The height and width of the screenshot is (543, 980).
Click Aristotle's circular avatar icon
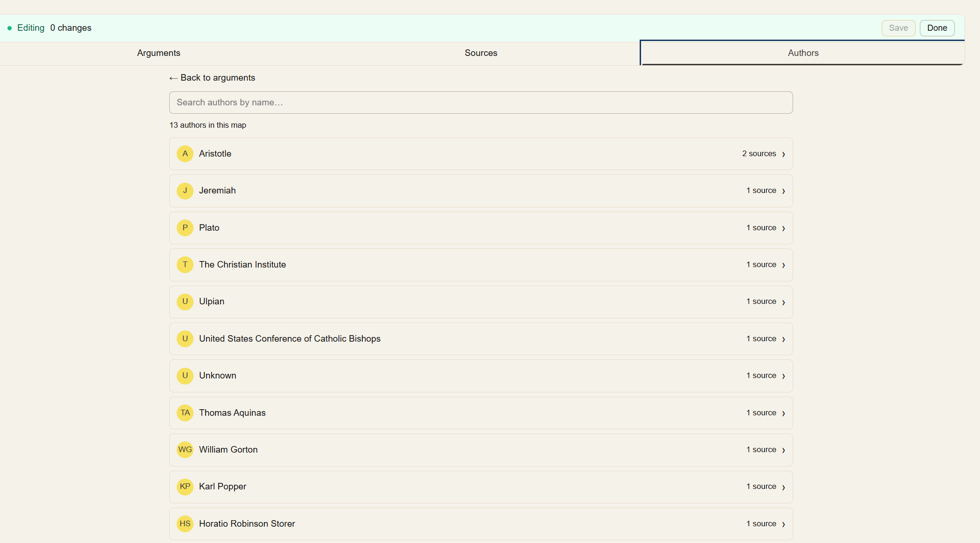click(185, 153)
